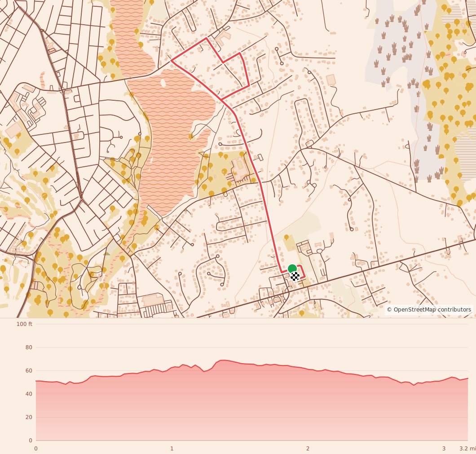Click the 3.2 mi end distance label
The image size is (476, 454).
click(x=467, y=449)
